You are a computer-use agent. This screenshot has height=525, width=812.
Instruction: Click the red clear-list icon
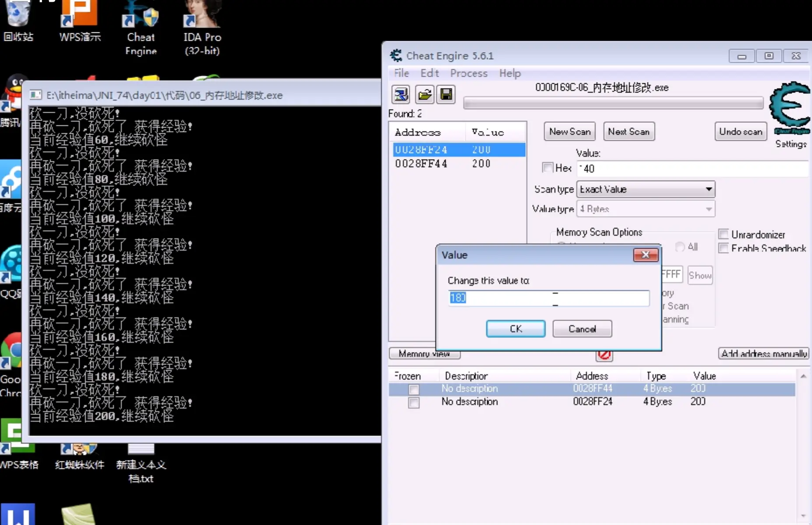click(x=604, y=355)
